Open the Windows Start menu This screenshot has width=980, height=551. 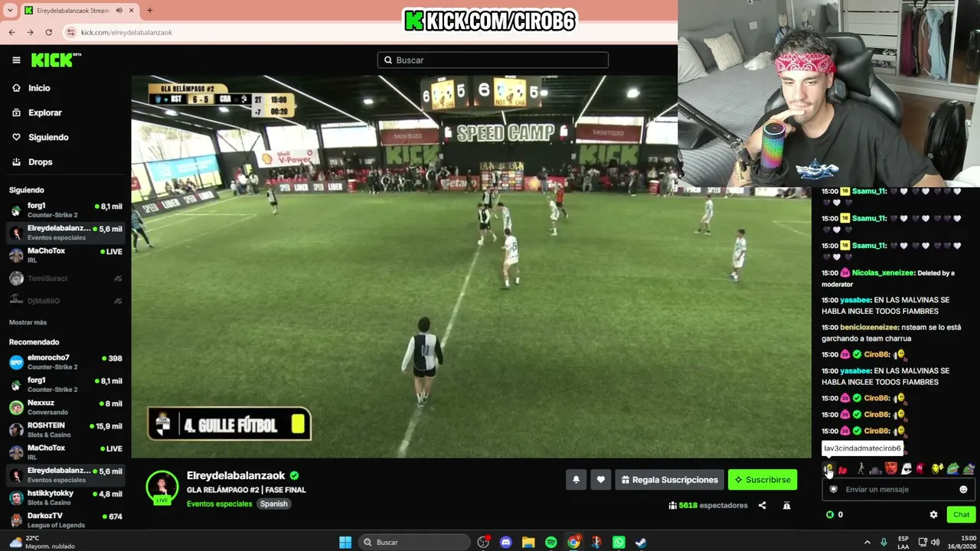345,542
